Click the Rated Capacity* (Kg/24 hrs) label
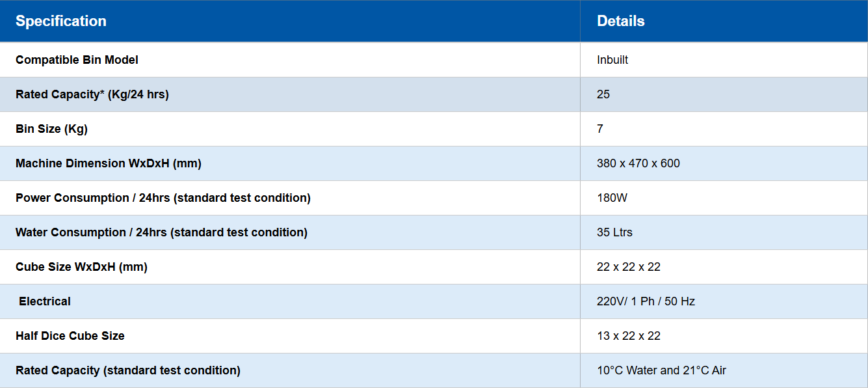The image size is (868, 388). pos(92,94)
